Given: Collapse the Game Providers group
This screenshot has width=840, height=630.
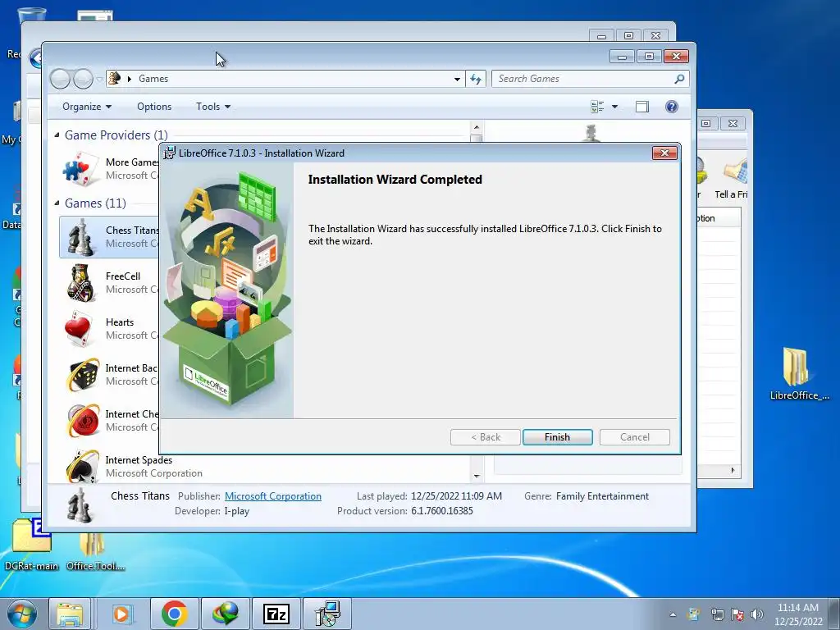Looking at the screenshot, I should pos(57,135).
